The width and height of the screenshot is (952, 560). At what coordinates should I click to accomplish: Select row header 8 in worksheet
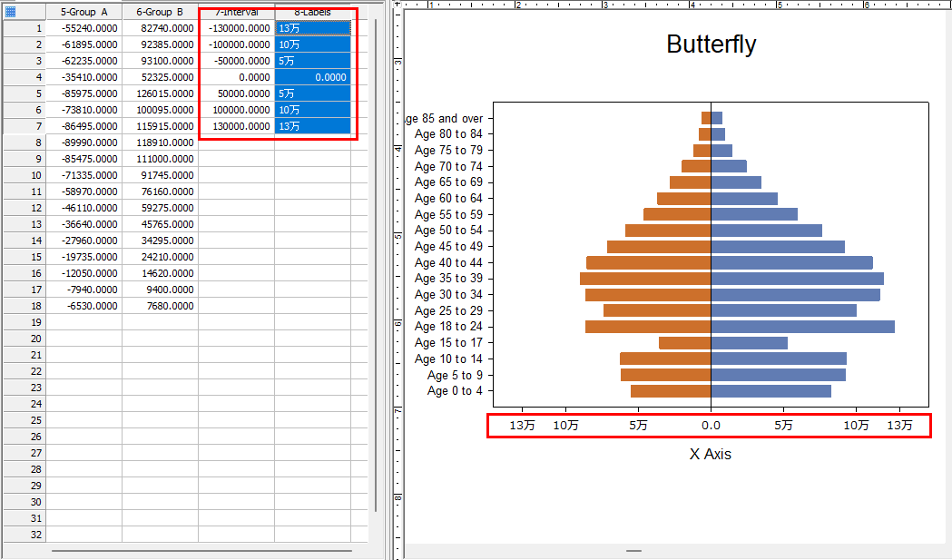coord(24,142)
